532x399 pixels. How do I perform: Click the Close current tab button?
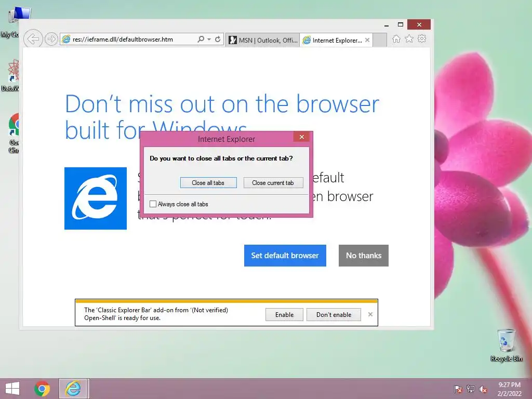point(273,182)
